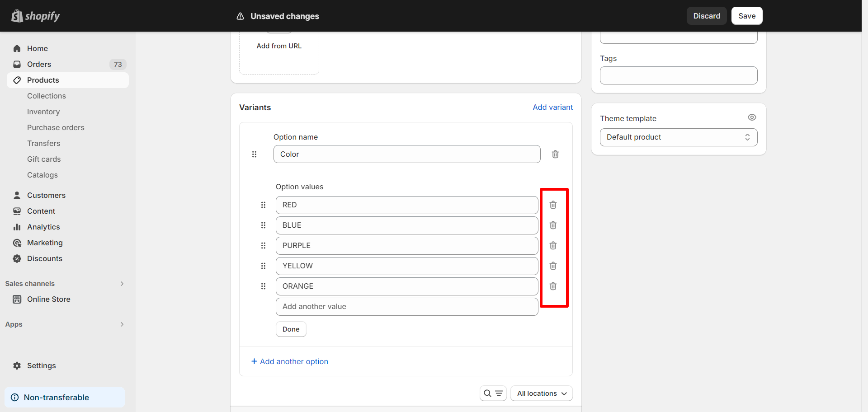Image resolution: width=868 pixels, height=412 pixels.
Task: Click the drag handle beside Color option
Action: coord(254,154)
